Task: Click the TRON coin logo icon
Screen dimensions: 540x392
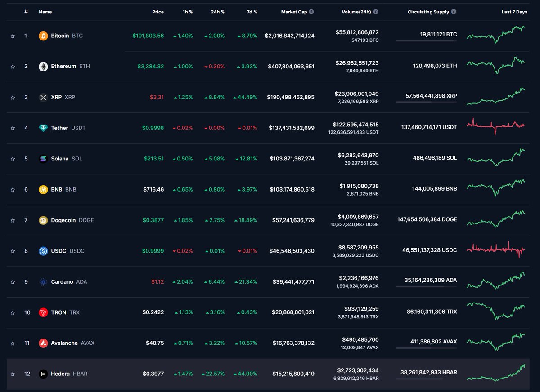Action: [x=43, y=312]
